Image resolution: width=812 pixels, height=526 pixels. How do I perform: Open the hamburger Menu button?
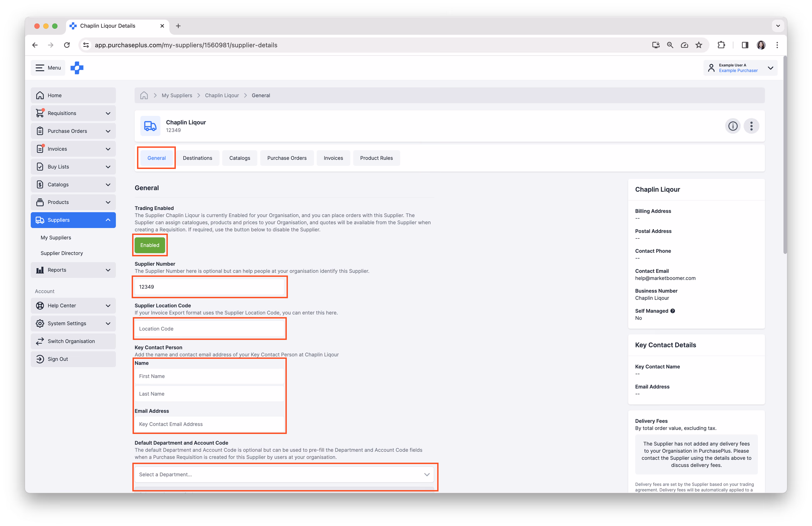point(48,67)
